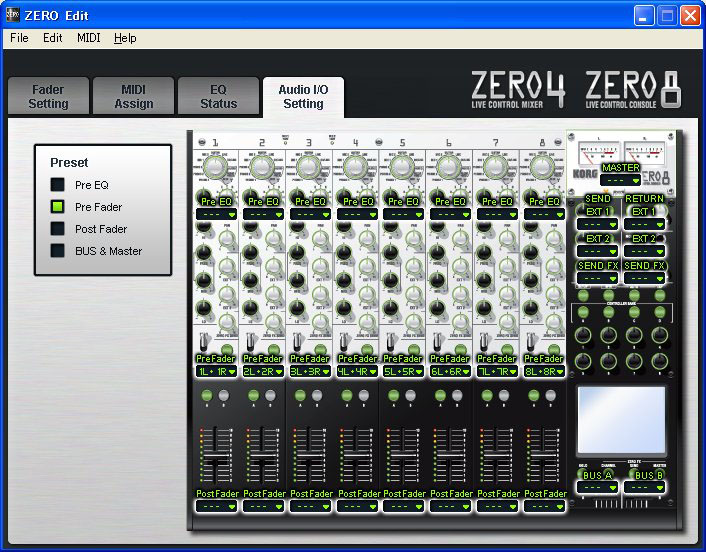Open the 1L+1R Pre Fader dropdown

click(x=217, y=371)
